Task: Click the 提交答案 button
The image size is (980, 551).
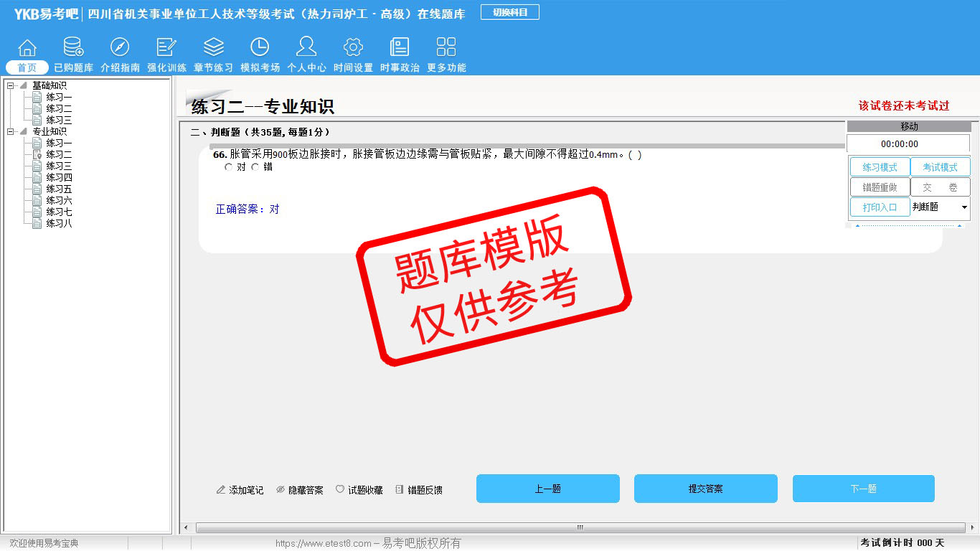Action: (706, 489)
